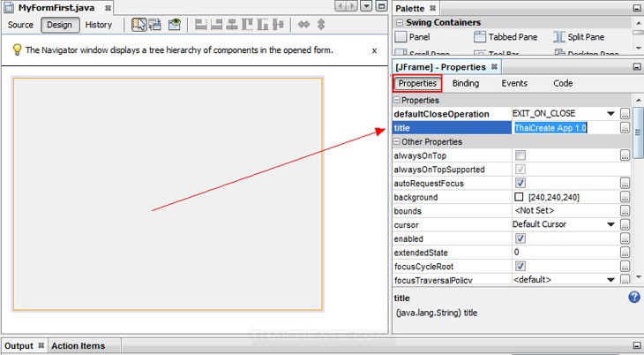This screenshot has height=355, width=644.
Task: Select the Properties tab button
Action: (417, 83)
